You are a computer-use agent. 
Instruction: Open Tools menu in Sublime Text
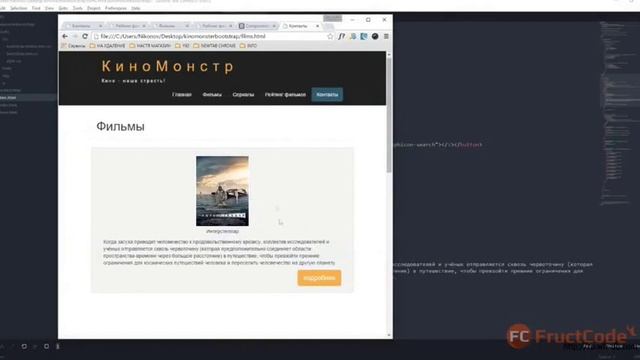point(78,8)
